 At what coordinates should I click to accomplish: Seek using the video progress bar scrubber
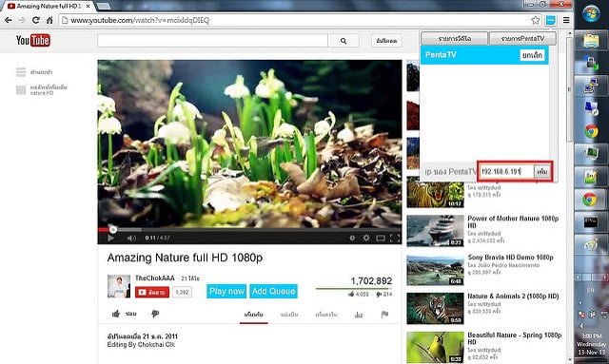[112, 229]
